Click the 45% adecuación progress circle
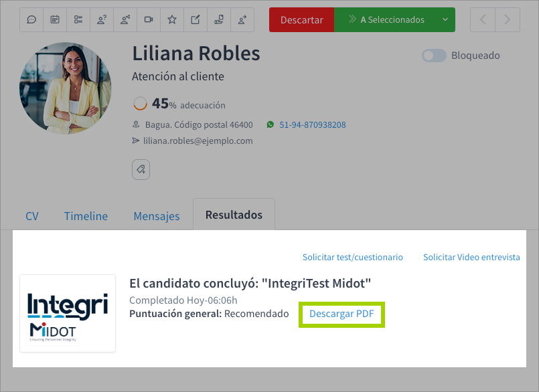This screenshot has height=392, width=539. [139, 104]
